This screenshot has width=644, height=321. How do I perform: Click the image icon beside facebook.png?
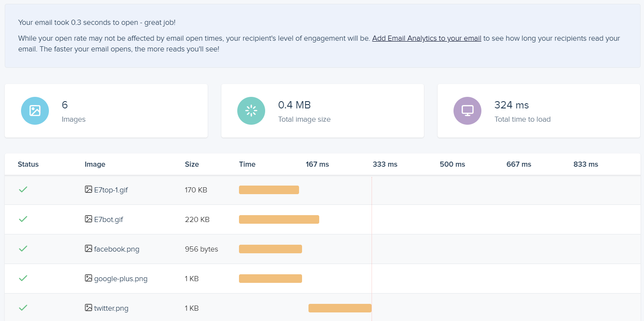pyautogui.click(x=88, y=249)
